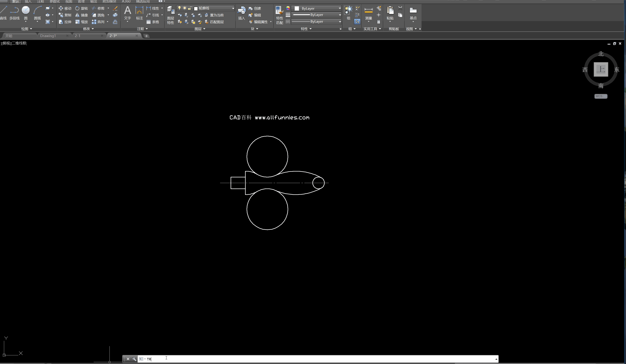This screenshot has height=364, width=626.
Task: Toggle group selection on/off highlighted button
Action: (357, 22)
